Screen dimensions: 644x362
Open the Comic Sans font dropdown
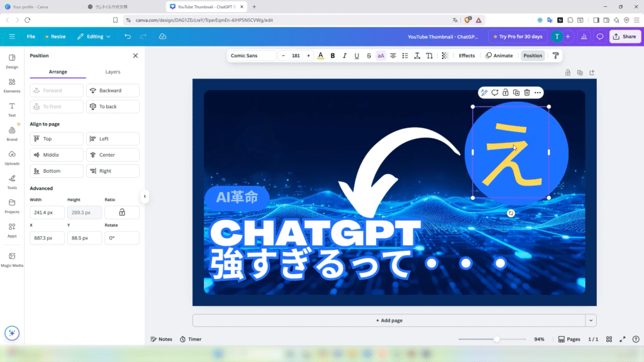[x=252, y=55]
